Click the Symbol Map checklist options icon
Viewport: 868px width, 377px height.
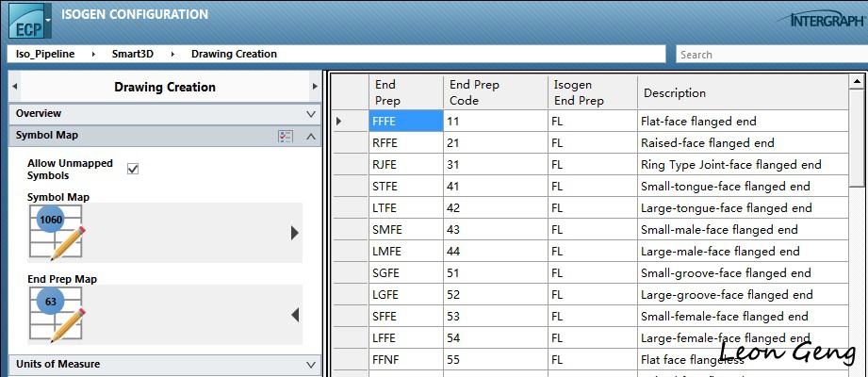[285, 136]
